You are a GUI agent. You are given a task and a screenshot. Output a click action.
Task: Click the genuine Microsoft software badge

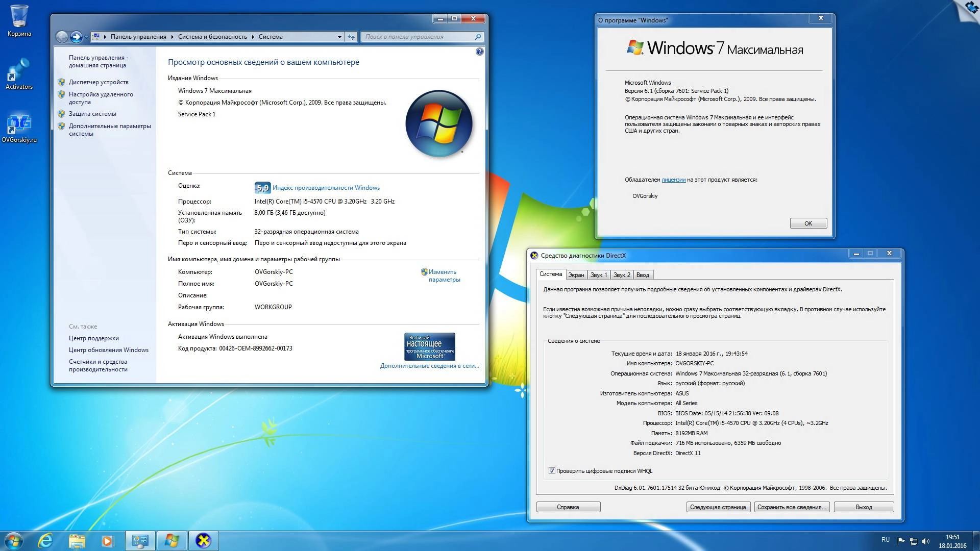tap(430, 347)
